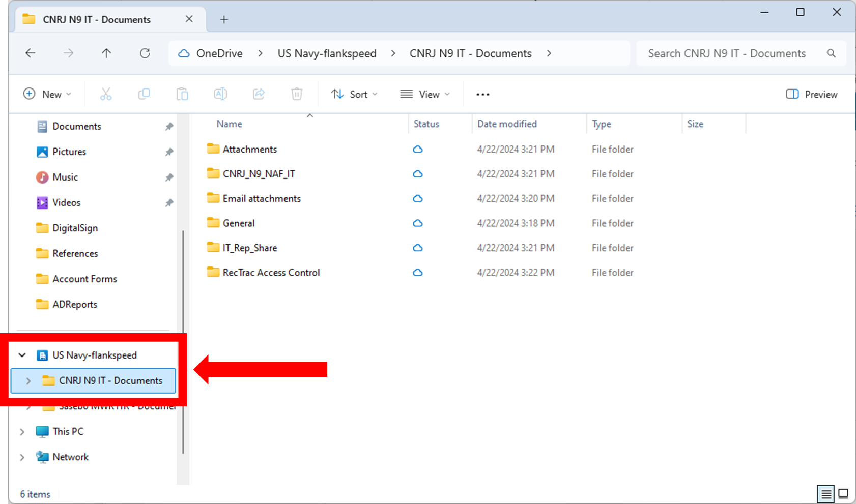Toggle the Preview pane
Image resolution: width=856 pixels, height=504 pixels.
coord(811,94)
